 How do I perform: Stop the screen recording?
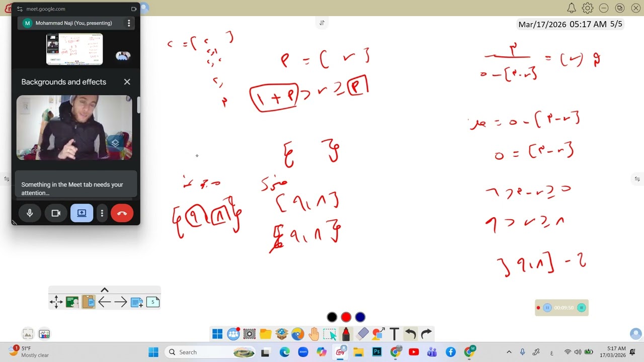point(582,308)
